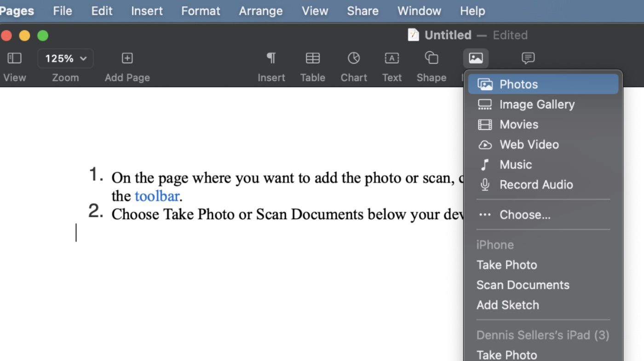Viewport: 644px width, 361px height.
Task: Select Scan Documents under iPhone
Action: click(523, 285)
